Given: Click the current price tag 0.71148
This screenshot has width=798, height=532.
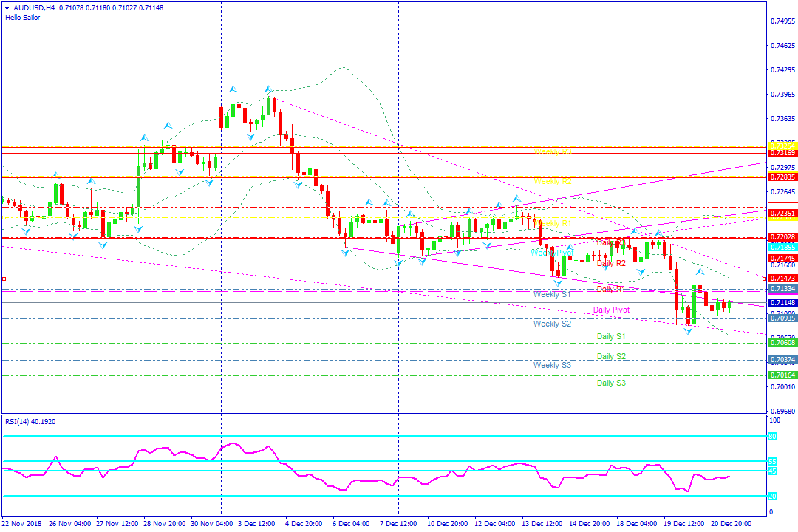Looking at the screenshot, I should coord(782,303).
